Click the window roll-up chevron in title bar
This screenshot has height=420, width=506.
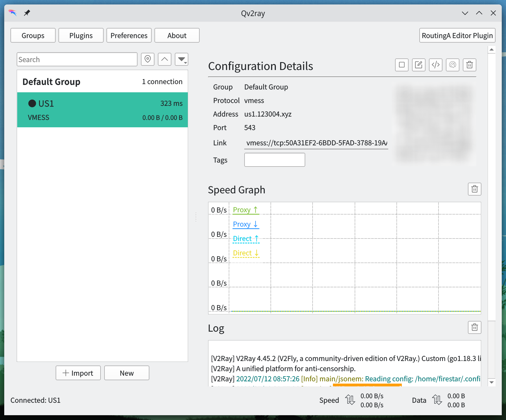point(479,13)
